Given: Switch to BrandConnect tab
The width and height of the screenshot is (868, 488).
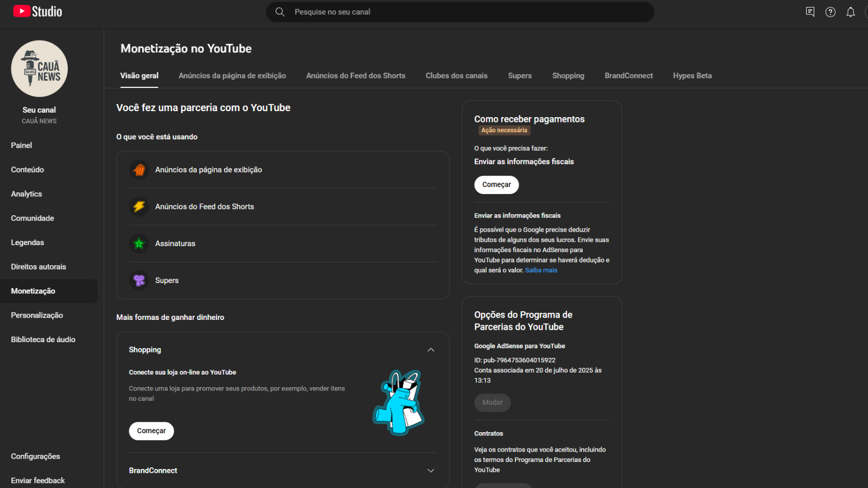Looking at the screenshot, I should 629,76.
